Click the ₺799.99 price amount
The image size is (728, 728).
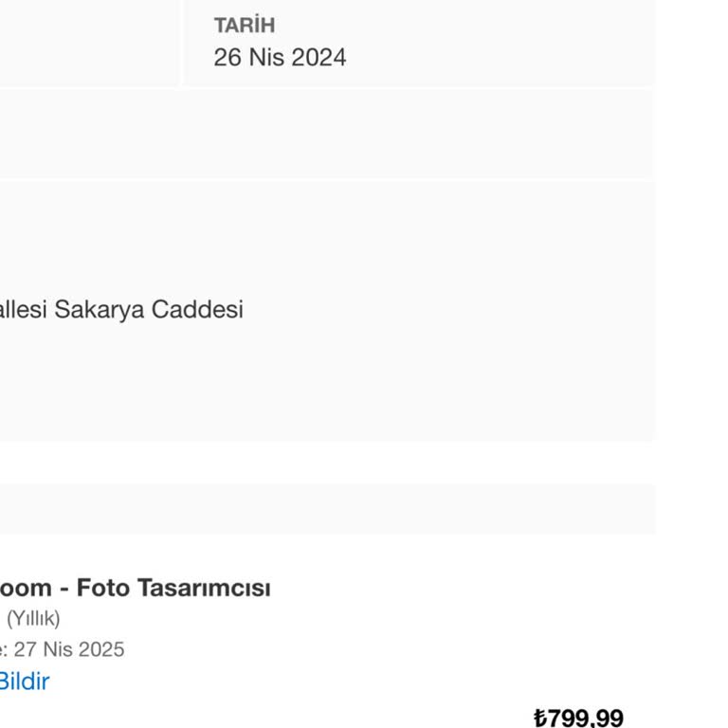click(579, 719)
